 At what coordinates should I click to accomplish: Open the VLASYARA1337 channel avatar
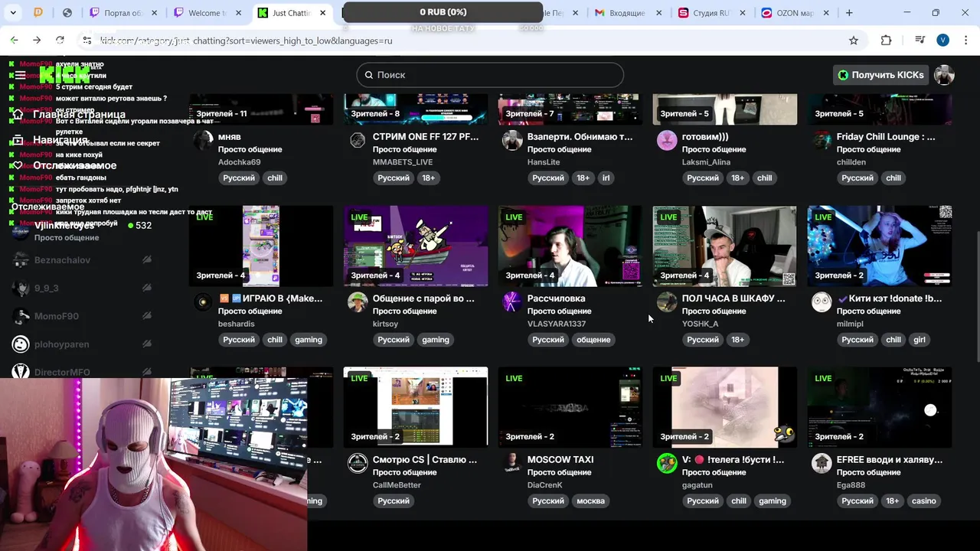(512, 302)
